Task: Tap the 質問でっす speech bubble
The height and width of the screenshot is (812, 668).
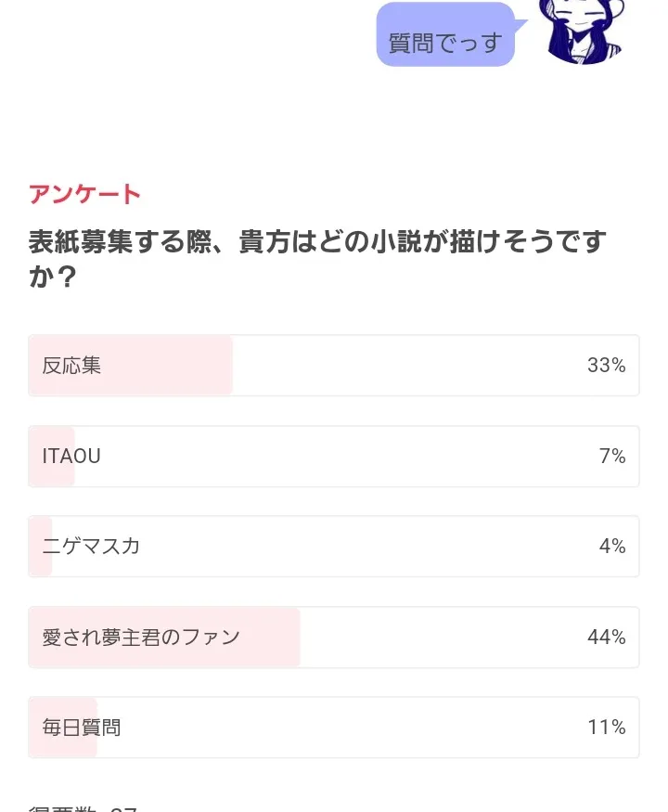Action: [444, 43]
